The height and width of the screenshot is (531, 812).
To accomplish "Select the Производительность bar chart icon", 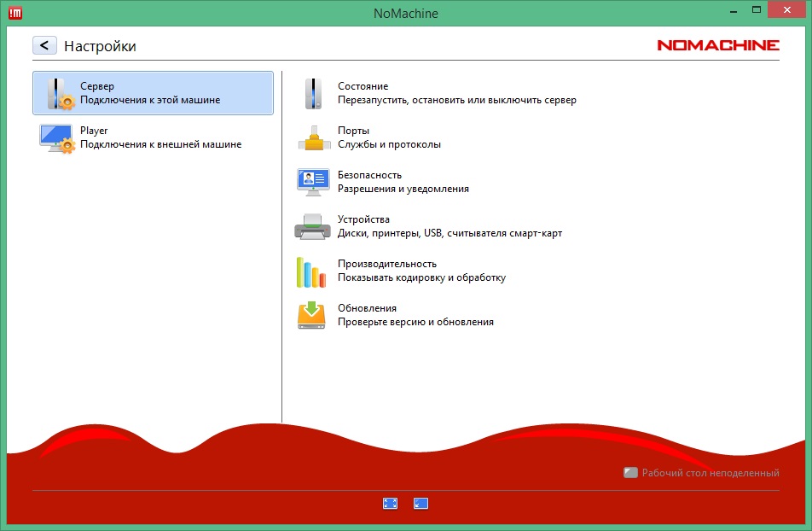I will click(314, 270).
